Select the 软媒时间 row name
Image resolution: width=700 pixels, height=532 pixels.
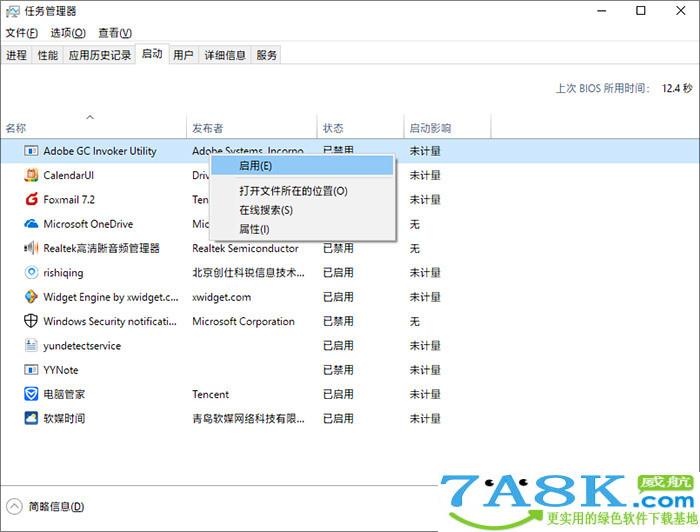pyautogui.click(x=64, y=418)
